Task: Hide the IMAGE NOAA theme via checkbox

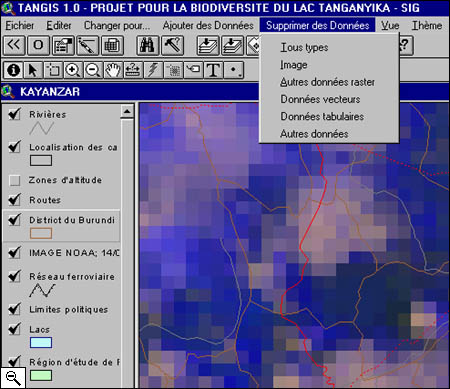Action: coord(14,252)
